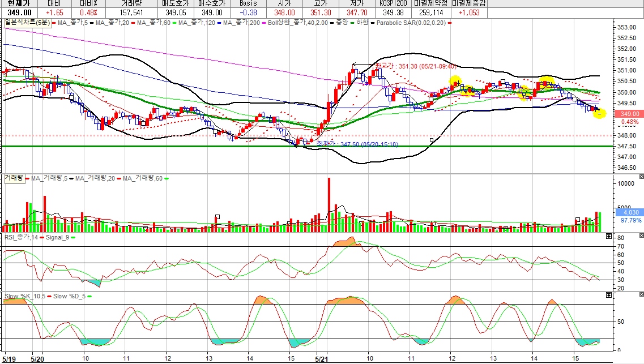The height and width of the screenshot is (364, 644).
Task: Click the blue MA_종가,200 color marker
Action: click(219, 23)
